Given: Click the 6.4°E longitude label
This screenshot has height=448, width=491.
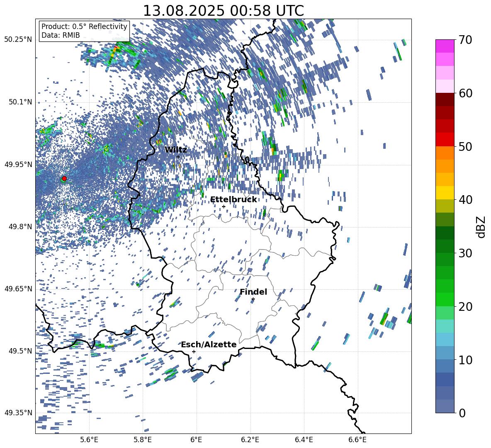Looking at the screenshot, I should point(304,440).
